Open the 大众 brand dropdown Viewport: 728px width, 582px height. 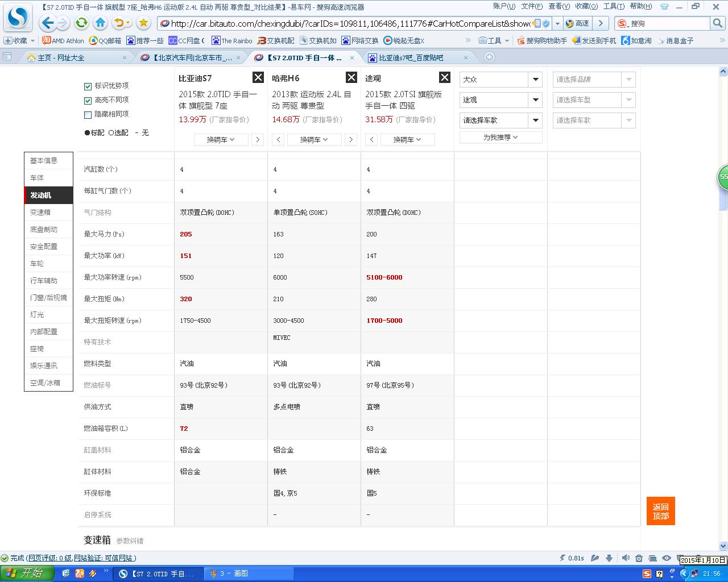click(x=501, y=80)
